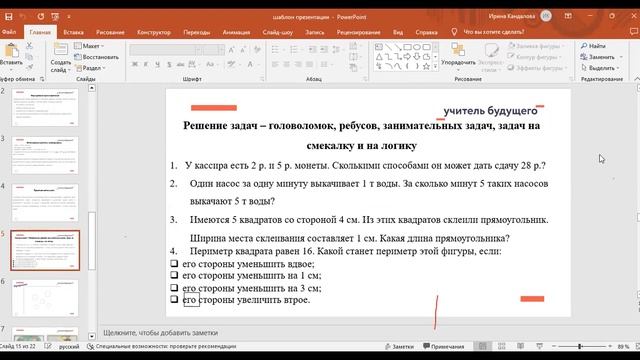Click Shape Fill (Заливка фигуры) button

tap(535, 46)
